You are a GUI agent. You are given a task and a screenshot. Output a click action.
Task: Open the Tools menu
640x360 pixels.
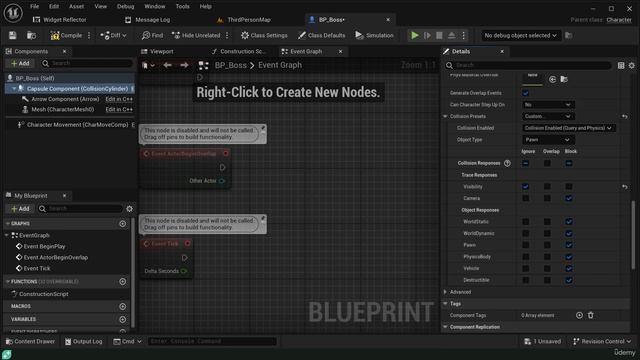pos(182,7)
